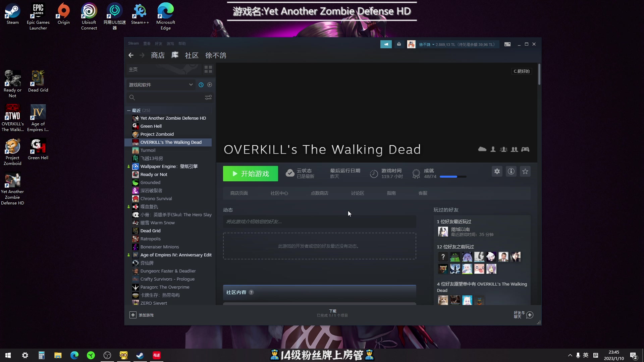The image size is (644, 362).
Task: Show game info panel icon
Action: [x=511, y=171]
